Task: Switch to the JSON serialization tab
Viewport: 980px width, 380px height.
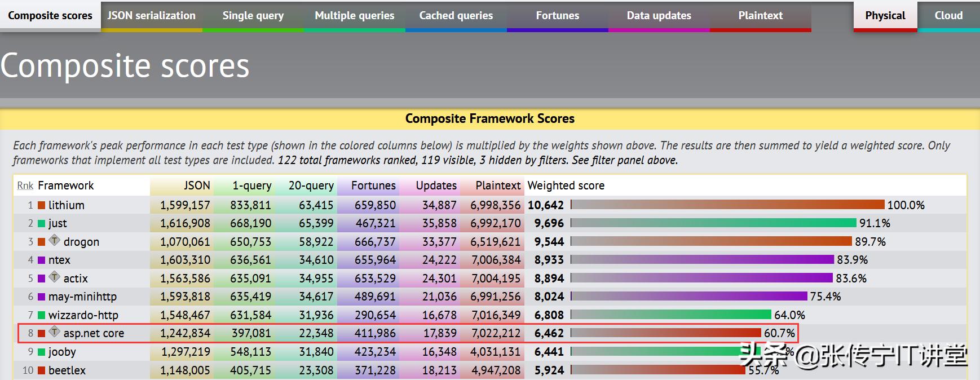Action: click(151, 16)
